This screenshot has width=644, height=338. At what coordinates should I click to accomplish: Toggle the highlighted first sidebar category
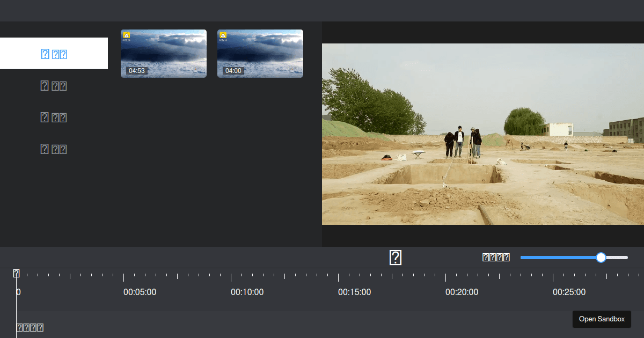pyautogui.click(x=54, y=54)
